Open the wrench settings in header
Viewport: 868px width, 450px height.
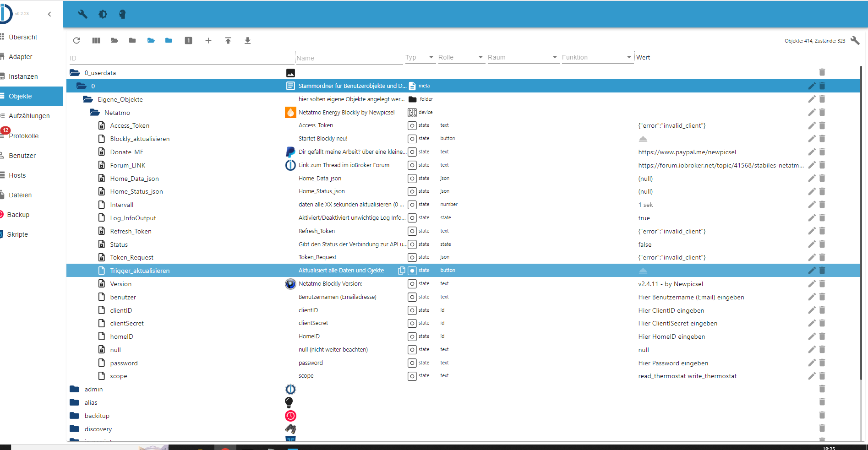tap(83, 14)
